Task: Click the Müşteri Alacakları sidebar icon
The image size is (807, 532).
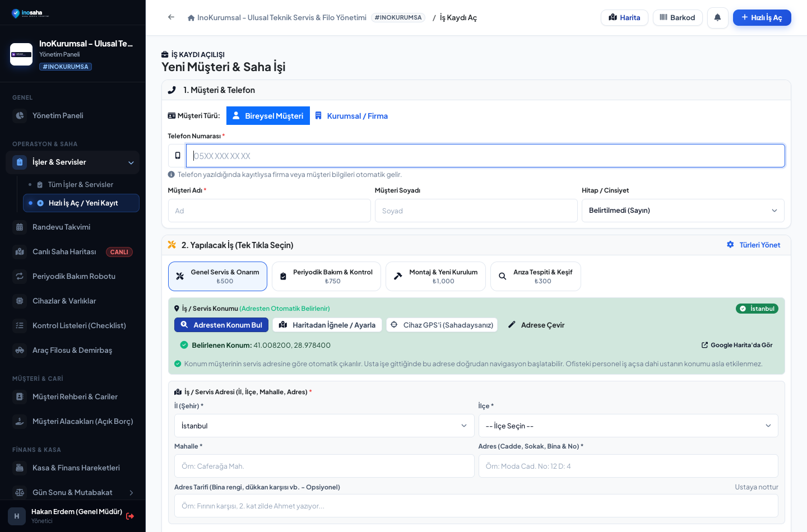Action: [x=20, y=421]
